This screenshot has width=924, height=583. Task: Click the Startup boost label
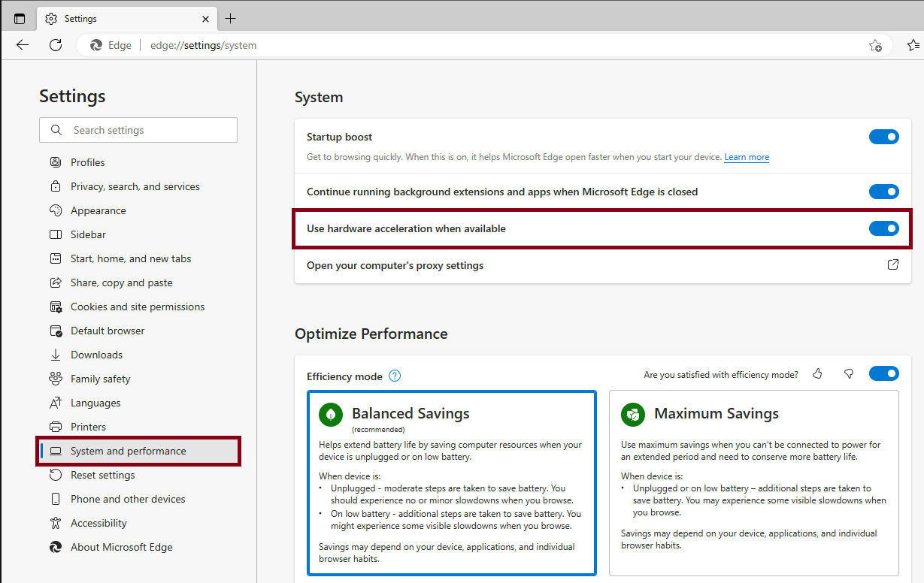(340, 137)
